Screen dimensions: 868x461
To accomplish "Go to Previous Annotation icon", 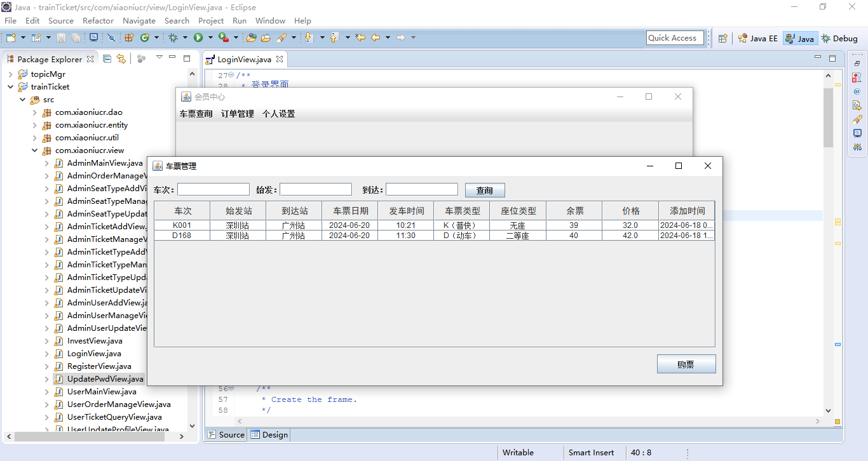I will point(334,38).
